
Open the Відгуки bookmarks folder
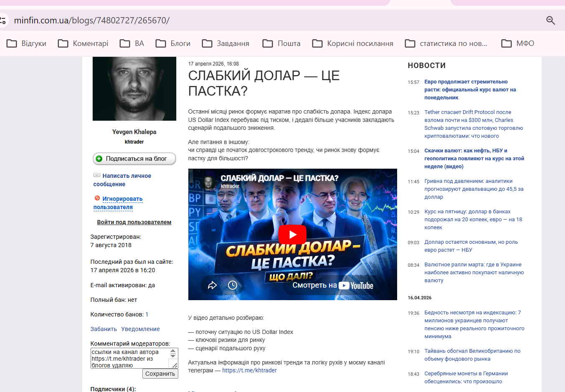[27, 43]
